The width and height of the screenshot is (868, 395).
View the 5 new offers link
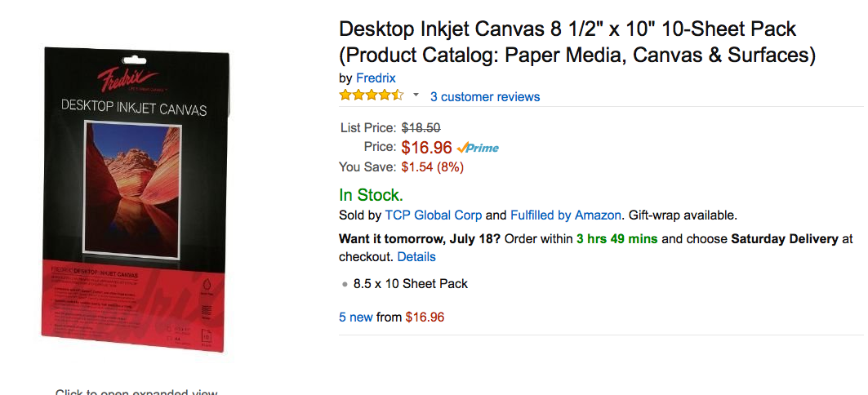(x=356, y=317)
